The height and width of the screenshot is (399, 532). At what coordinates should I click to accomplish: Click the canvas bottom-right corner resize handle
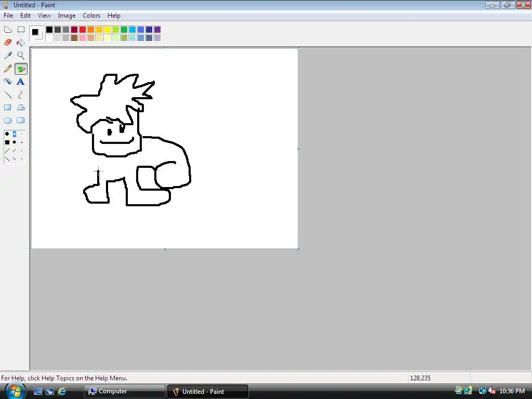point(299,249)
